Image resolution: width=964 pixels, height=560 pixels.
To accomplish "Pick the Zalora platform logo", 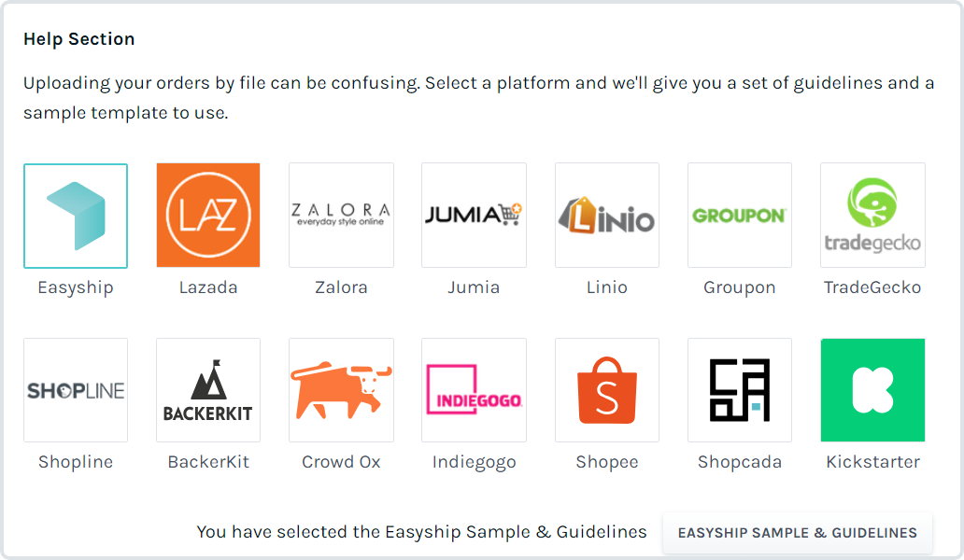I will (x=341, y=216).
